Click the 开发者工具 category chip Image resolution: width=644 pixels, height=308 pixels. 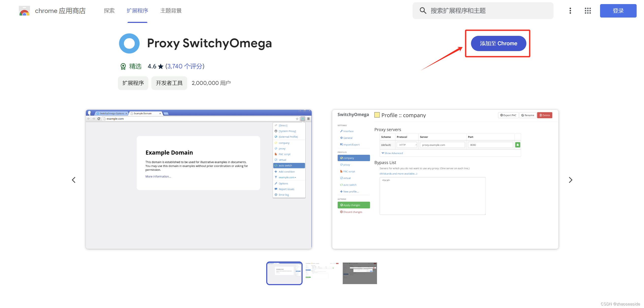point(169,83)
